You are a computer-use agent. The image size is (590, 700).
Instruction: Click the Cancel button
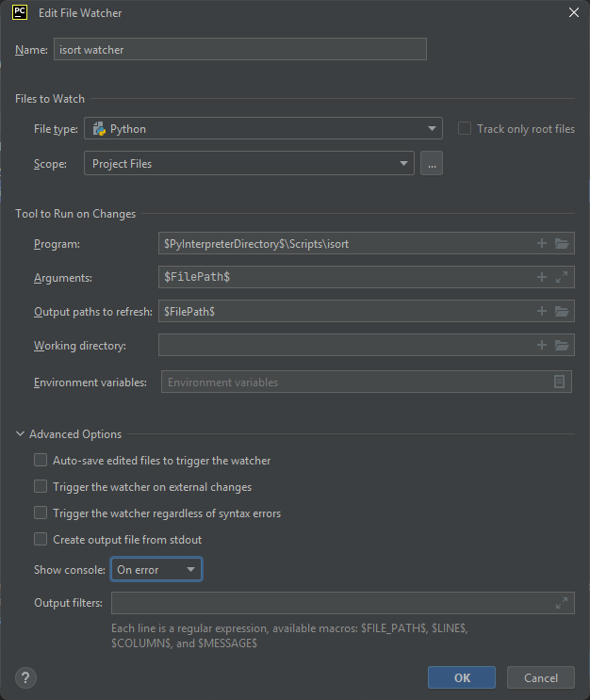[x=540, y=677]
